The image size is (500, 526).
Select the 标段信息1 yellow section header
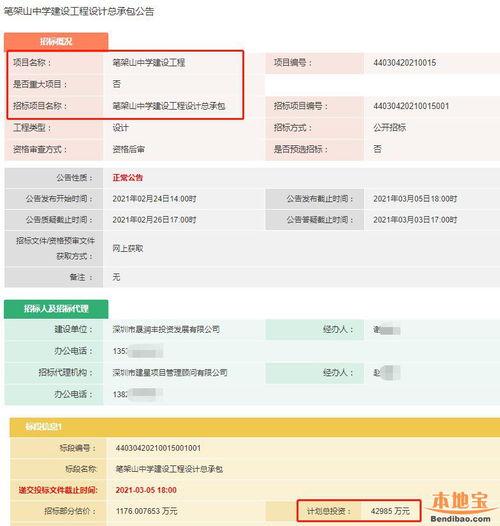pos(255,427)
